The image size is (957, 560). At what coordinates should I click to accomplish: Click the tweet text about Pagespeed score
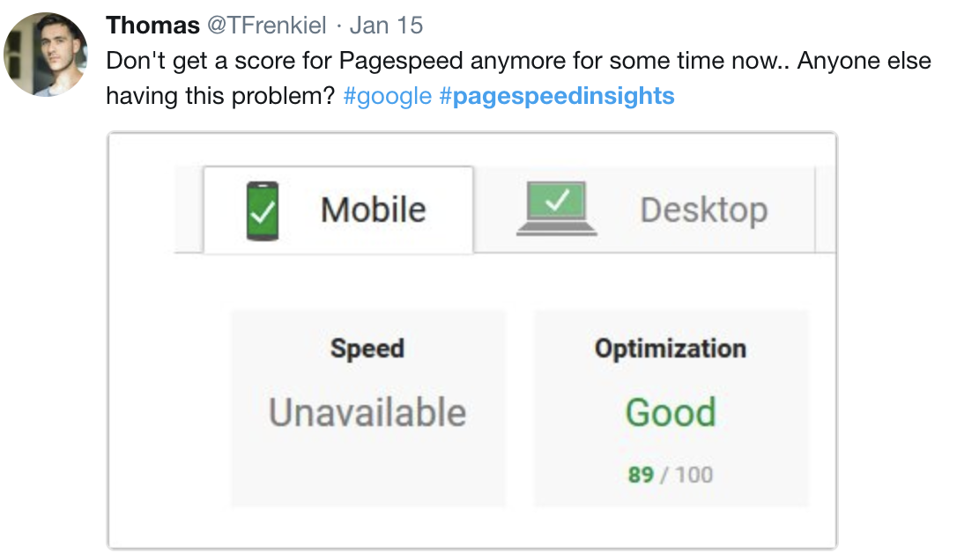click(518, 78)
